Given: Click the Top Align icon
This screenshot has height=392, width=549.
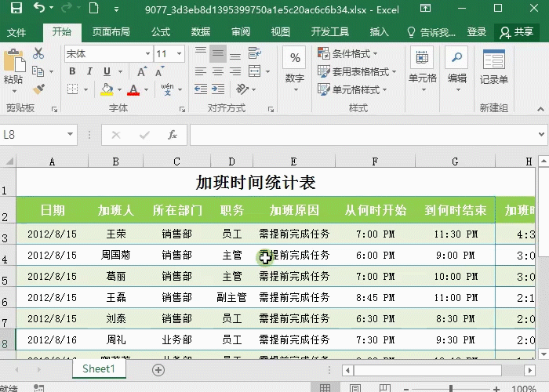Looking at the screenshot, I should 201,53.
